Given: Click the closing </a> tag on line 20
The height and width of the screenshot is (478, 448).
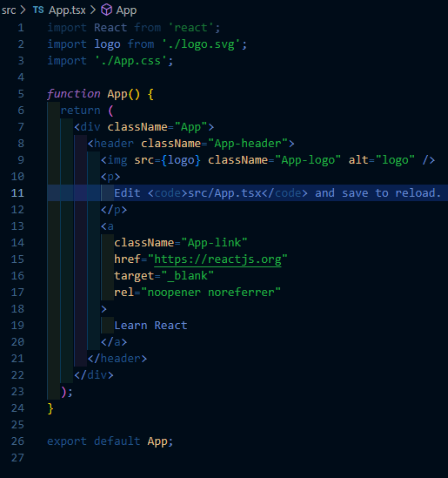Looking at the screenshot, I should coord(114,342).
